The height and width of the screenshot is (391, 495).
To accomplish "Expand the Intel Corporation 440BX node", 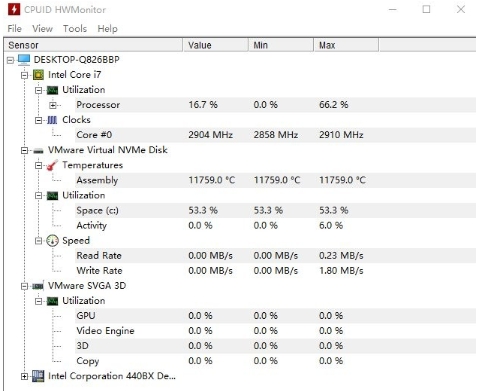I will pos(24,376).
